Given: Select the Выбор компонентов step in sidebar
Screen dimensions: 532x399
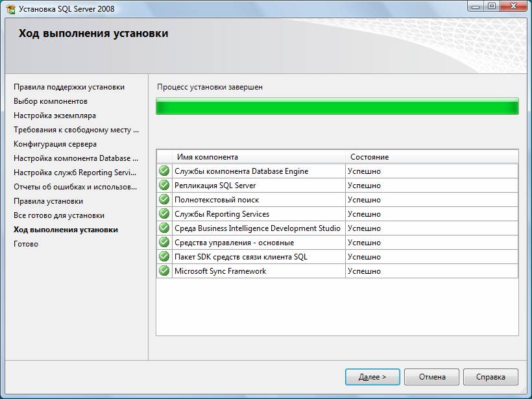Looking at the screenshot, I should click(51, 101).
